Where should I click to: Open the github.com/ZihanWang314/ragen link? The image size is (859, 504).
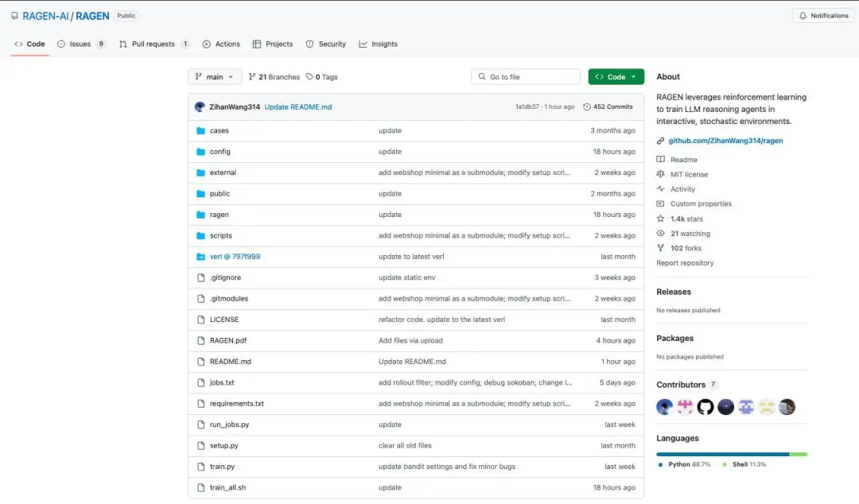pos(725,140)
